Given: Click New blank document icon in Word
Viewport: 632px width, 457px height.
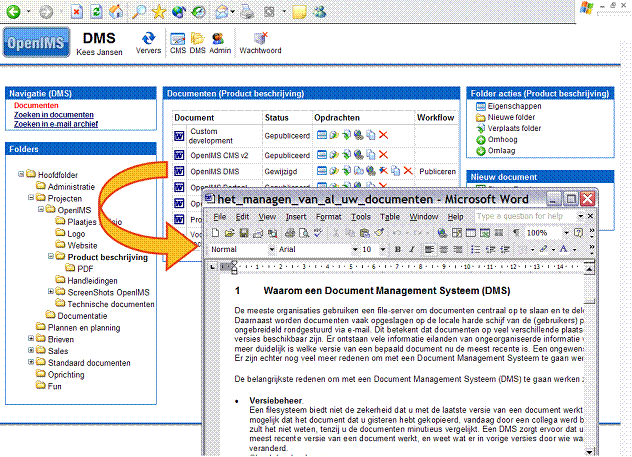Looking at the screenshot, I should pos(216,233).
